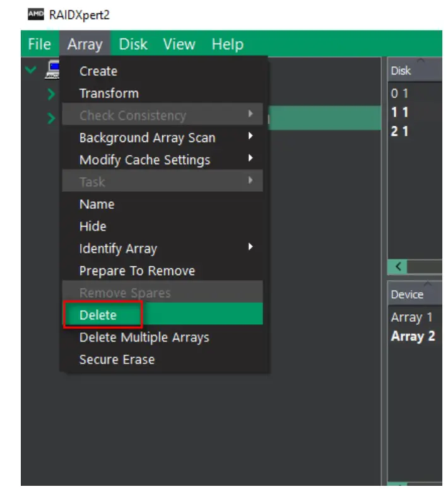Open the Help menu
This screenshot has width=448, height=489.
click(x=227, y=44)
